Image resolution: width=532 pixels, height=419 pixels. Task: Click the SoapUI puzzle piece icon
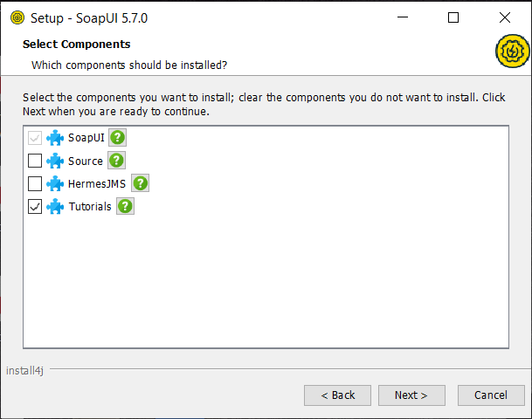tap(55, 138)
